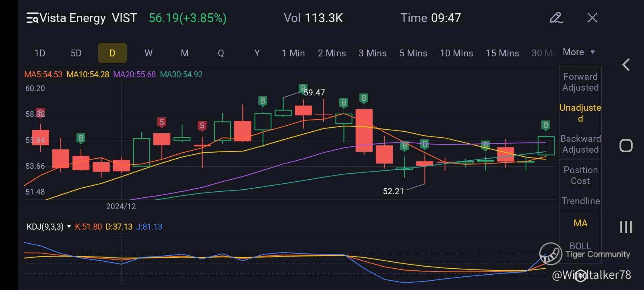Tap the 51.48 price axis label
Viewport: 644px width, 290px height.
coord(35,192)
